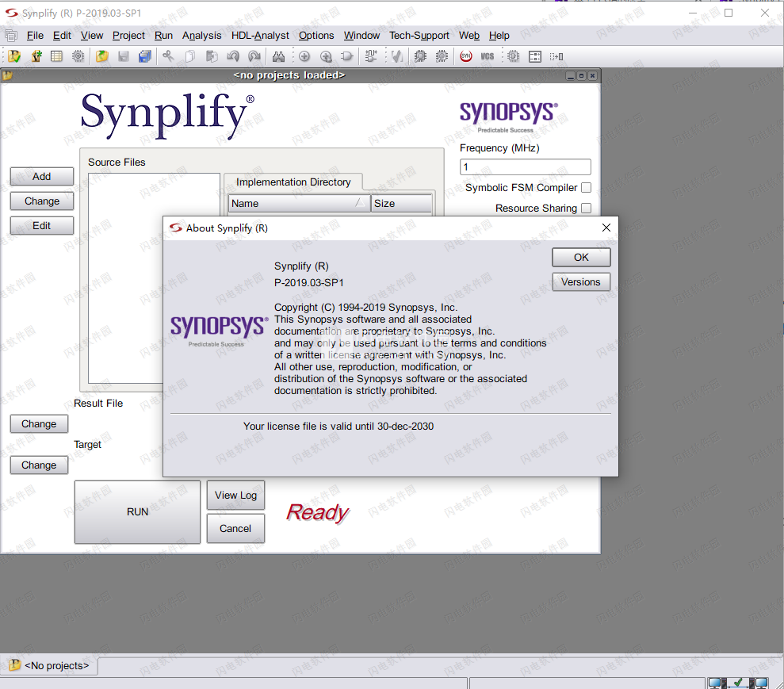Click Change under the Add button
The image size is (784, 689).
(x=42, y=201)
